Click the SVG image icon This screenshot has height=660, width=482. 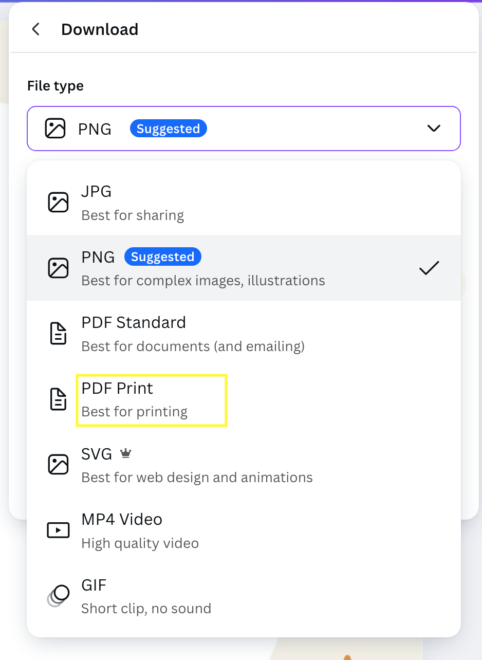point(58,465)
